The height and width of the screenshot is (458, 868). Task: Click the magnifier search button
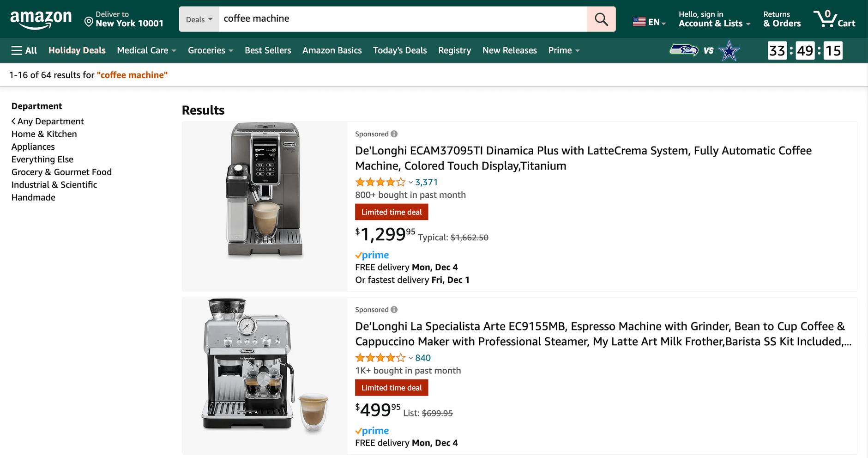[601, 19]
